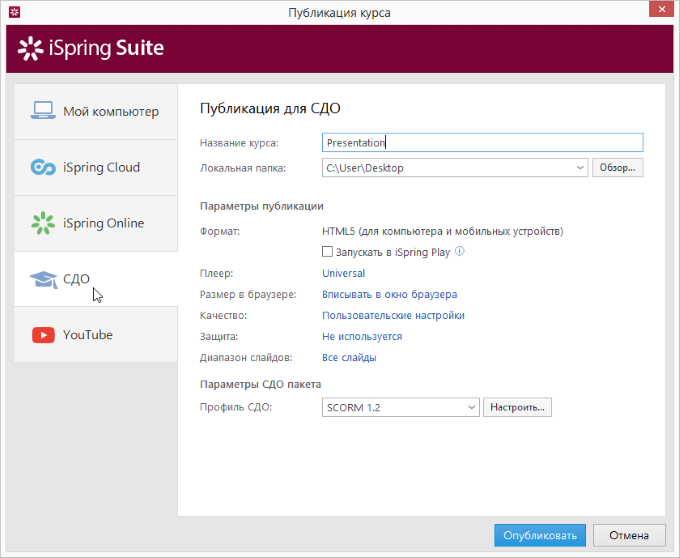Click the green iSpring Online star icon
This screenshot has height=558, width=680.
point(43,223)
